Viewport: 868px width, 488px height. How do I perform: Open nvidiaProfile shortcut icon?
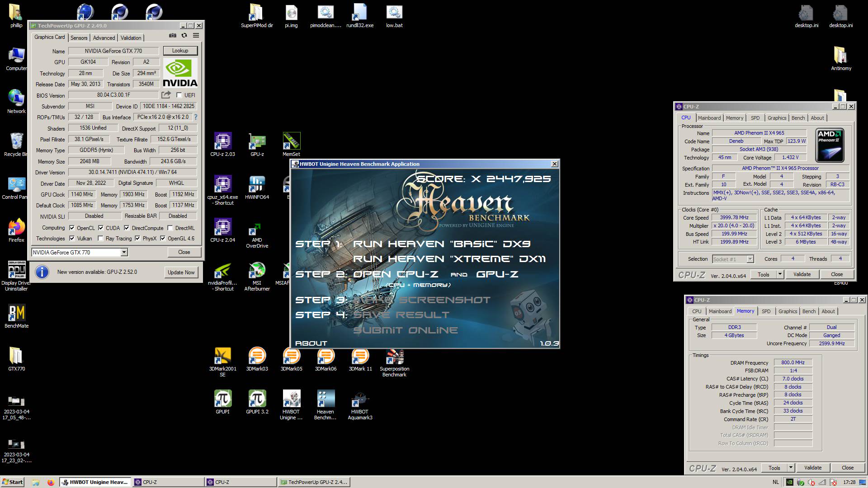(222, 277)
